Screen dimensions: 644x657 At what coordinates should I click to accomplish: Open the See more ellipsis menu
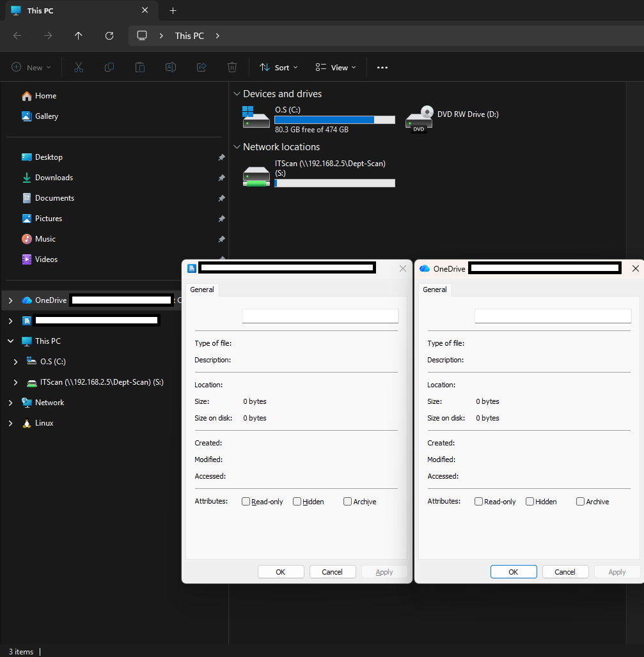click(382, 68)
